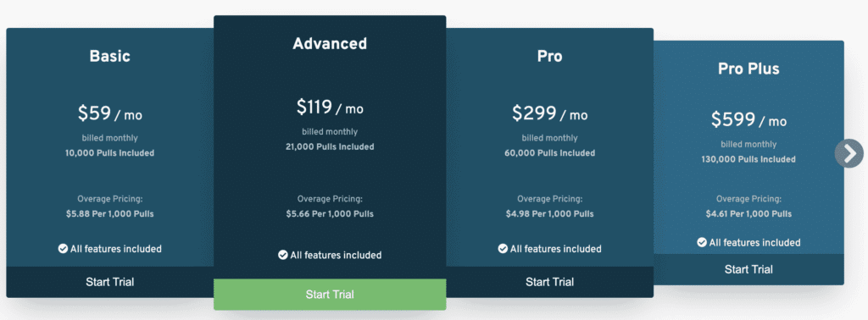Select the Pro plan heading
The width and height of the screenshot is (868, 320).
click(549, 56)
